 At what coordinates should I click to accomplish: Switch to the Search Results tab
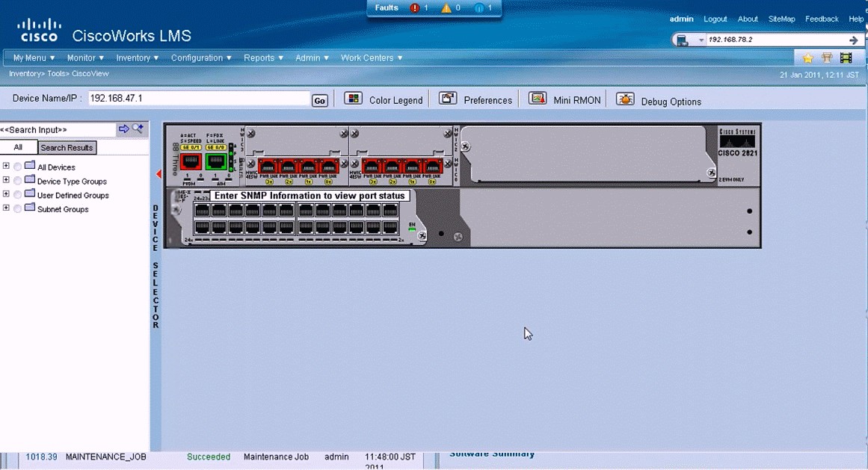click(67, 148)
